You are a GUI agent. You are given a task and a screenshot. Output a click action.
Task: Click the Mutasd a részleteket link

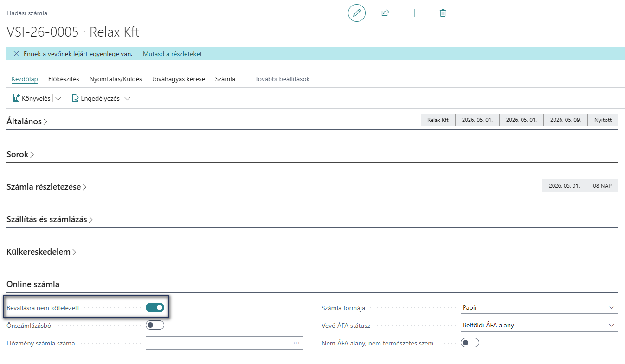(172, 54)
